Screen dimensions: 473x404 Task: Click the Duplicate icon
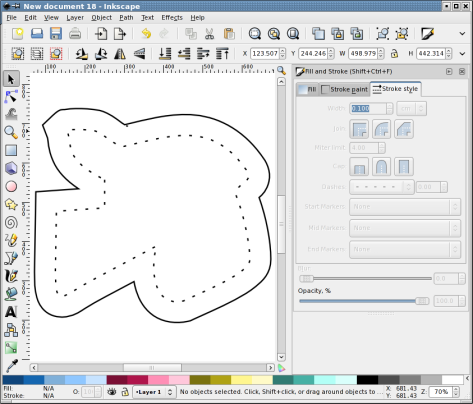pos(318,34)
